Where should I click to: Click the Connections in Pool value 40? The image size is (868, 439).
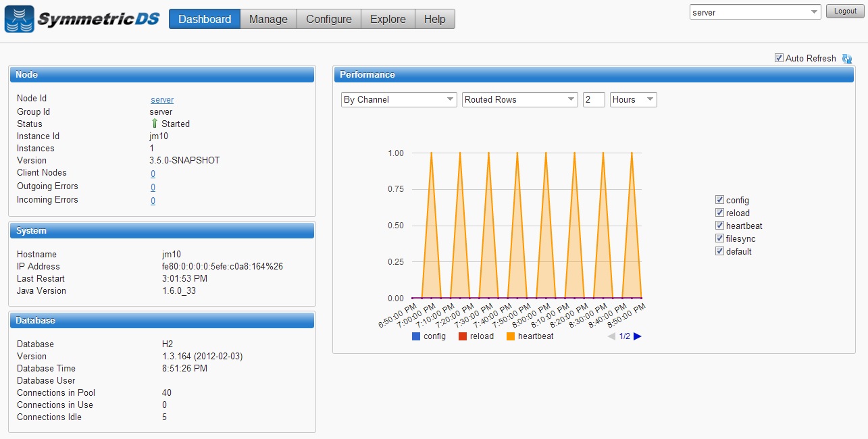click(x=167, y=393)
